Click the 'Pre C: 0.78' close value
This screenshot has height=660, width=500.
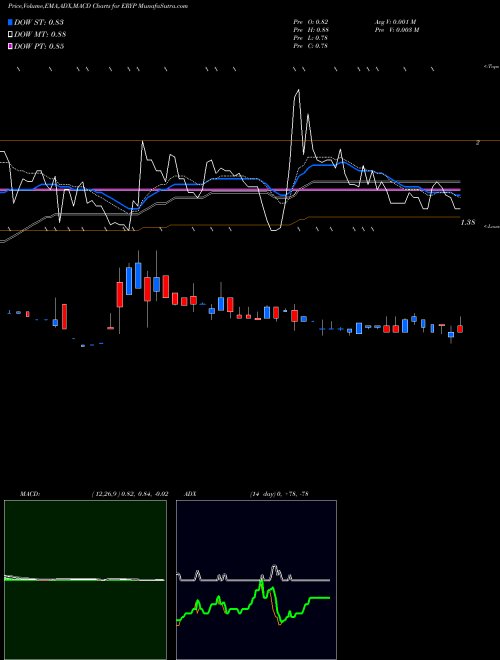coord(311,46)
